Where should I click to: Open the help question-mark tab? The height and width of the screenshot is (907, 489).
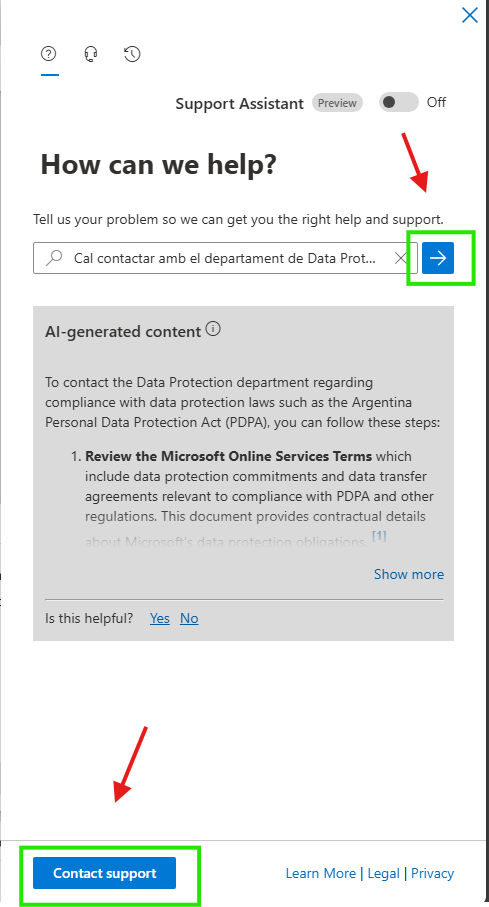(x=49, y=54)
